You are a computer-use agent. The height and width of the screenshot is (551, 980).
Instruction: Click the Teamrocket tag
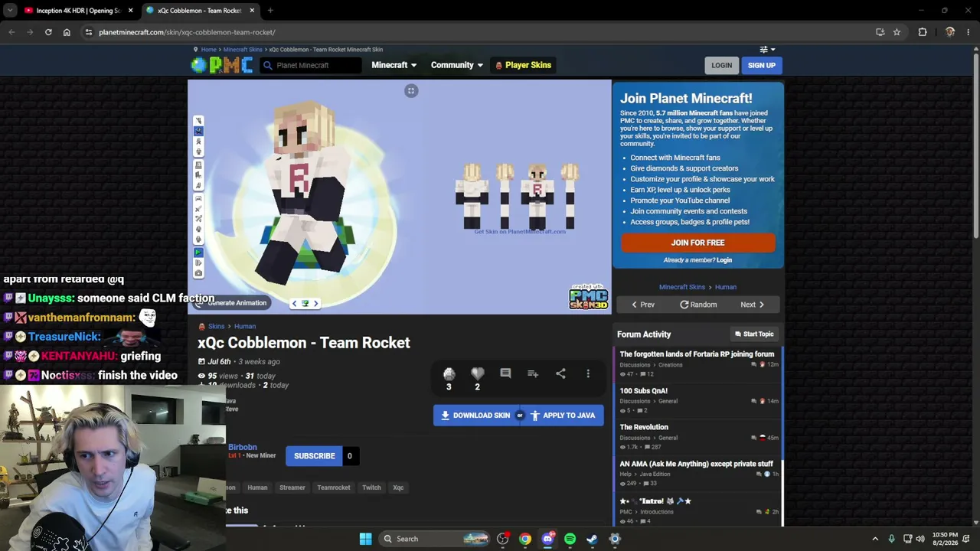(x=333, y=487)
